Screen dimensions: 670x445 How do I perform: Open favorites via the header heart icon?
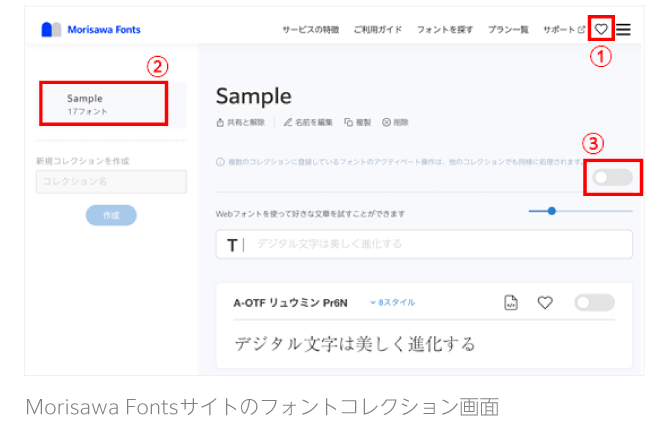(601, 29)
